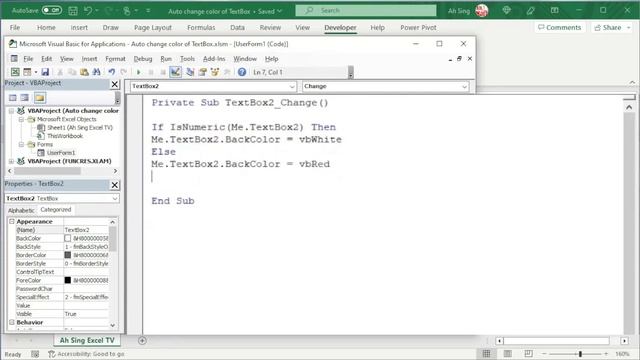Click the Toolbox icon in VBA toolbar
Image resolution: width=640 pixels, height=360 pixels.
(227, 72)
